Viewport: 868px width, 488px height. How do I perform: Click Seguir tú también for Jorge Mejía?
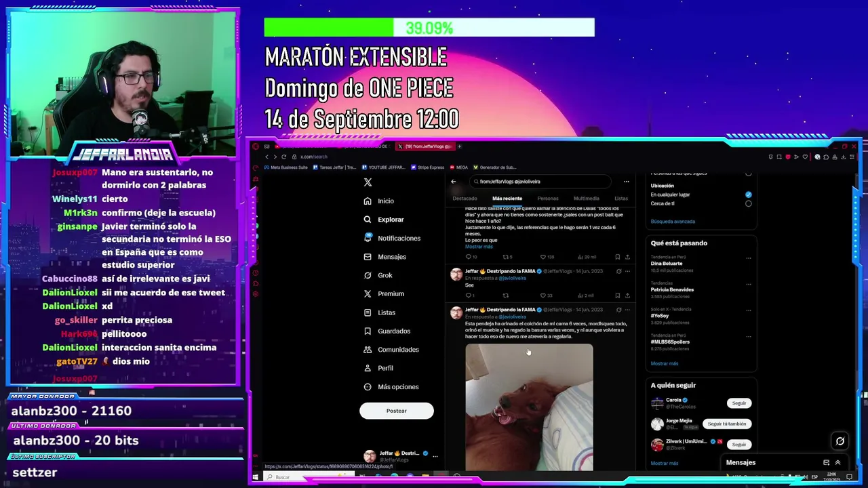click(x=726, y=424)
